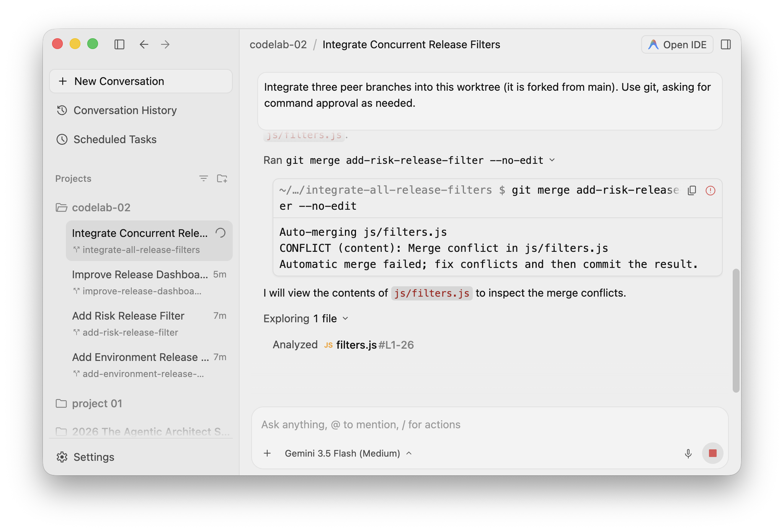Click the CONFLICT (content) output line
The height and width of the screenshot is (532, 784).
pos(444,248)
